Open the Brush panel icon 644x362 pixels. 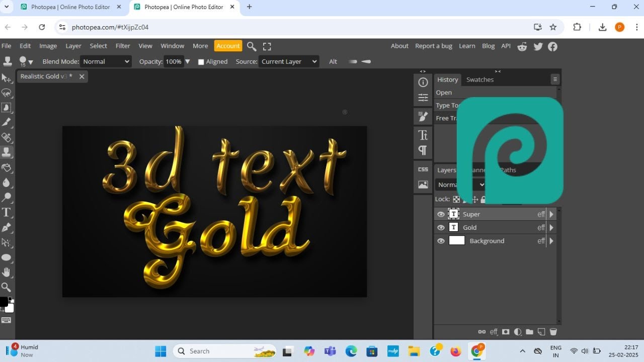tap(423, 117)
